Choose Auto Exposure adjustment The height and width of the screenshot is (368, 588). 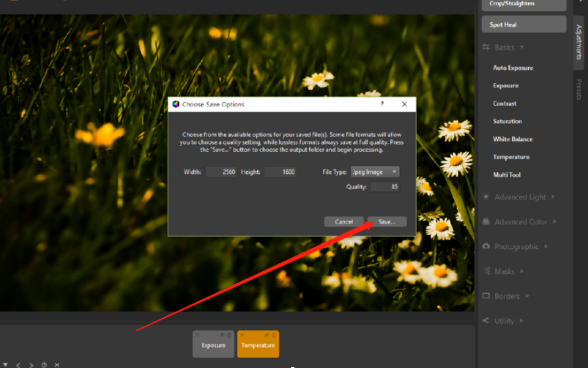point(513,68)
